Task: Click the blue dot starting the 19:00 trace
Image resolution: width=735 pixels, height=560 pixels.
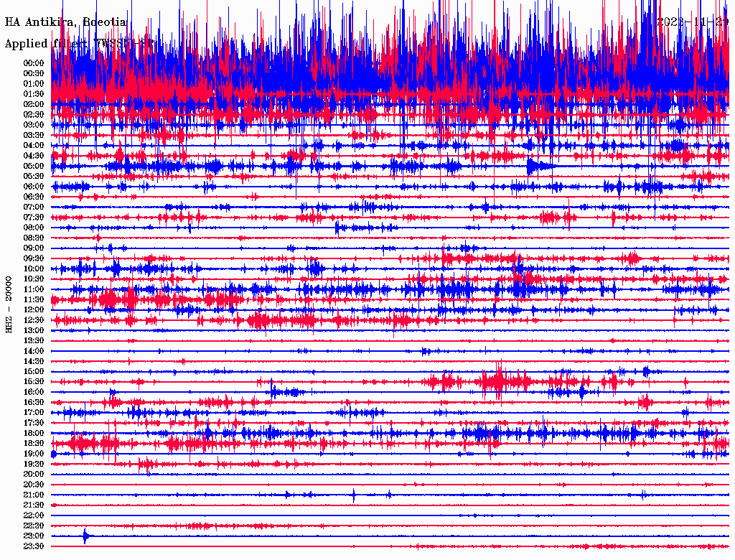Action: [53, 454]
